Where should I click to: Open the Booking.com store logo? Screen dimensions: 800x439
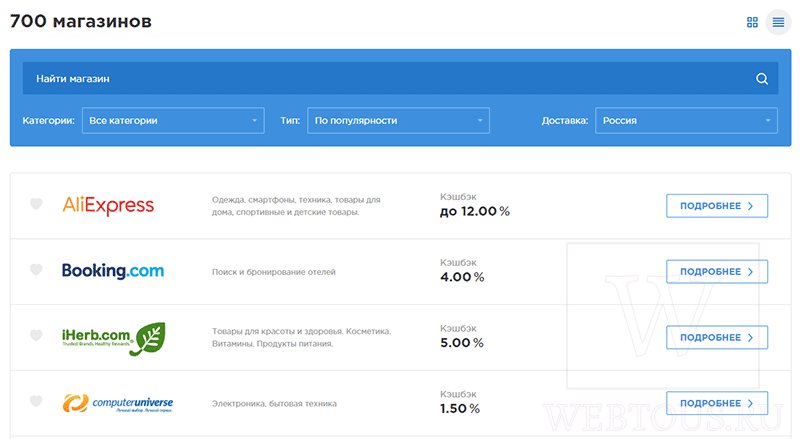(x=113, y=271)
